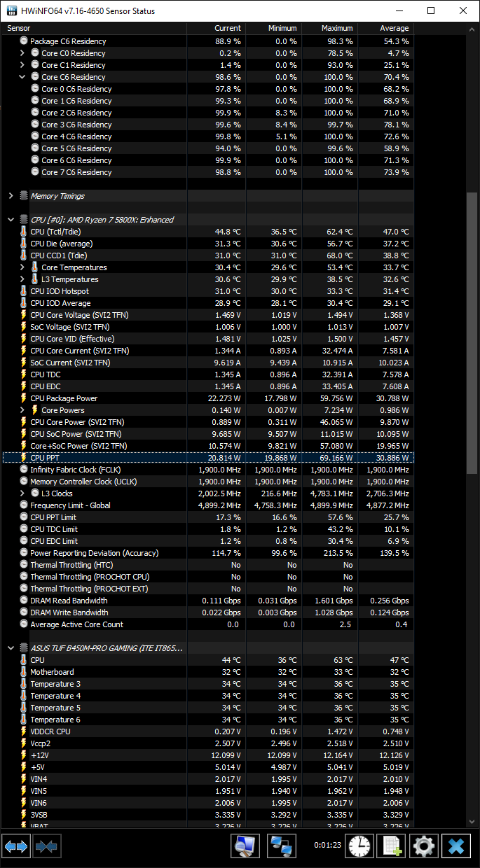The height and width of the screenshot is (868, 480).
Task: Click the scrollbar down arrow
Action: 472,821
